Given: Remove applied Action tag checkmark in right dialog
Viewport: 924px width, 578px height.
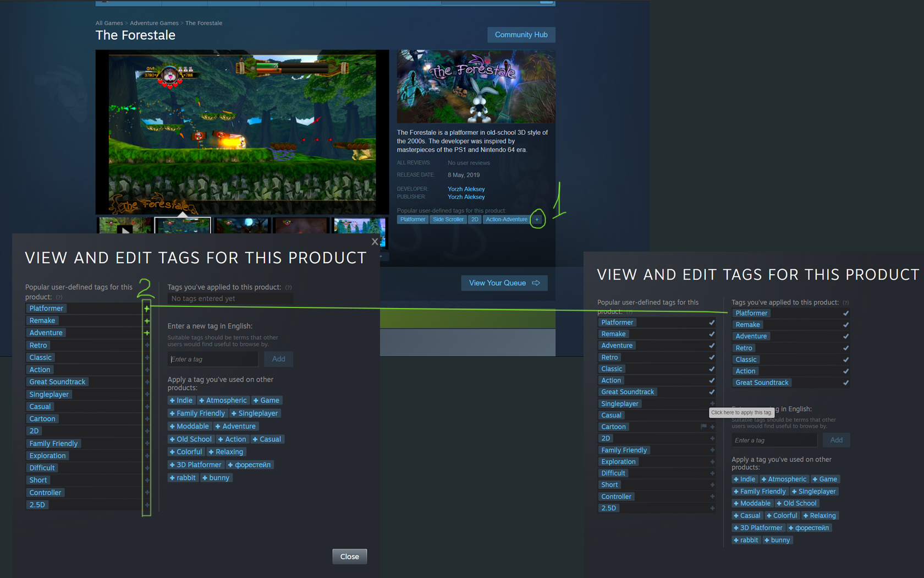Looking at the screenshot, I should click(x=846, y=371).
